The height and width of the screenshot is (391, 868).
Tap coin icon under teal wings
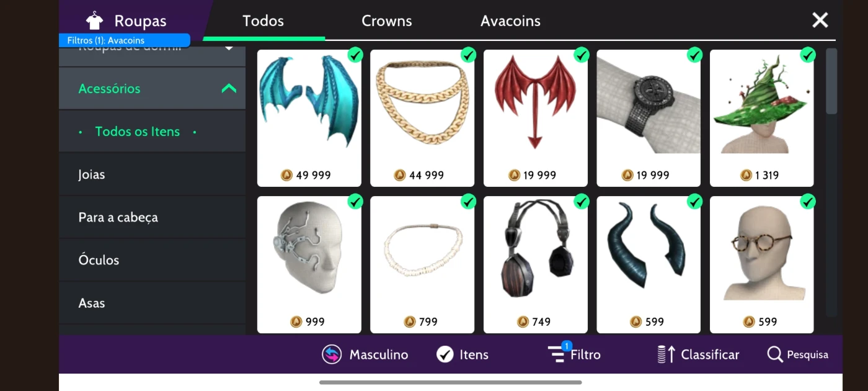[286, 175]
